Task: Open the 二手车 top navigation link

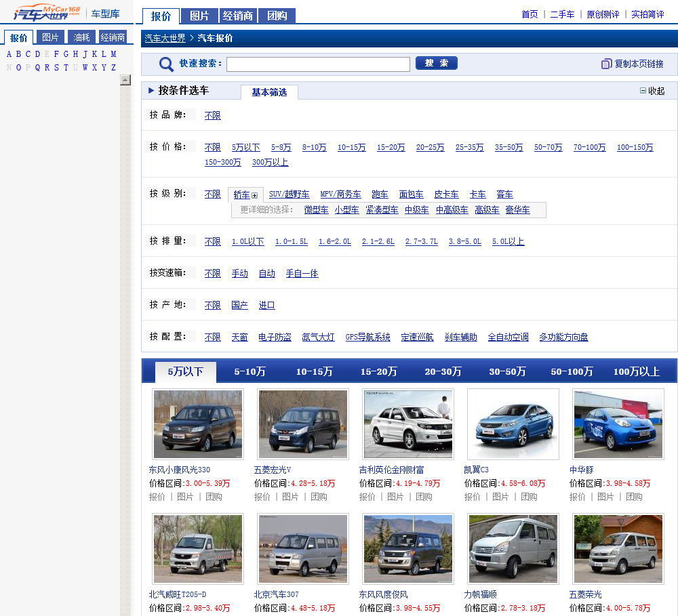Action: 562,14
